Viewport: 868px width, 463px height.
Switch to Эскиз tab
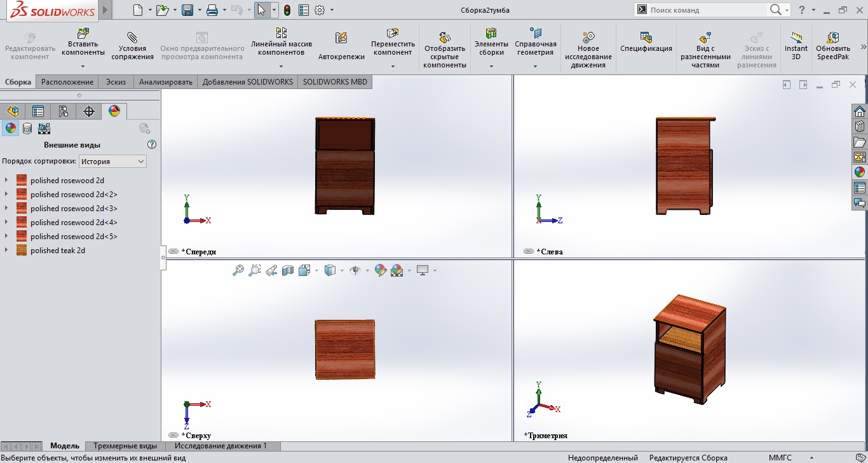coord(116,81)
